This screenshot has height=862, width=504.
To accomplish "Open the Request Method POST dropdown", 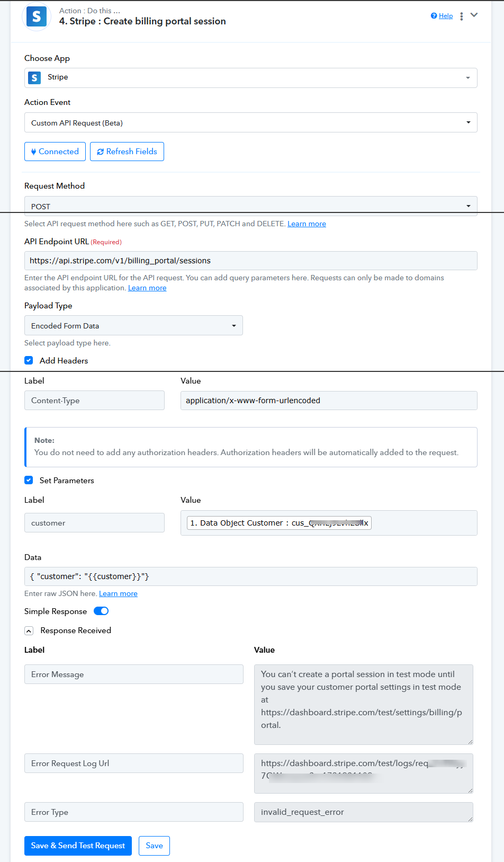I will 251,206.
